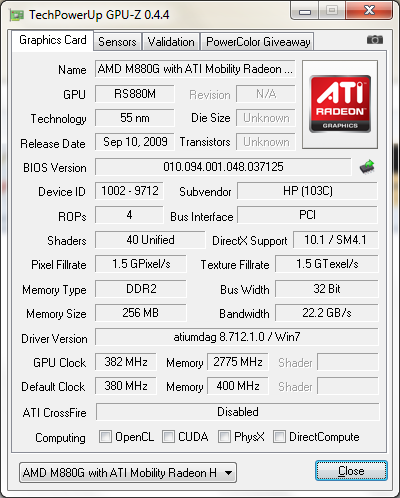Enable the OpenCL checkbox
400x498 pixels.
click(105, 437)
